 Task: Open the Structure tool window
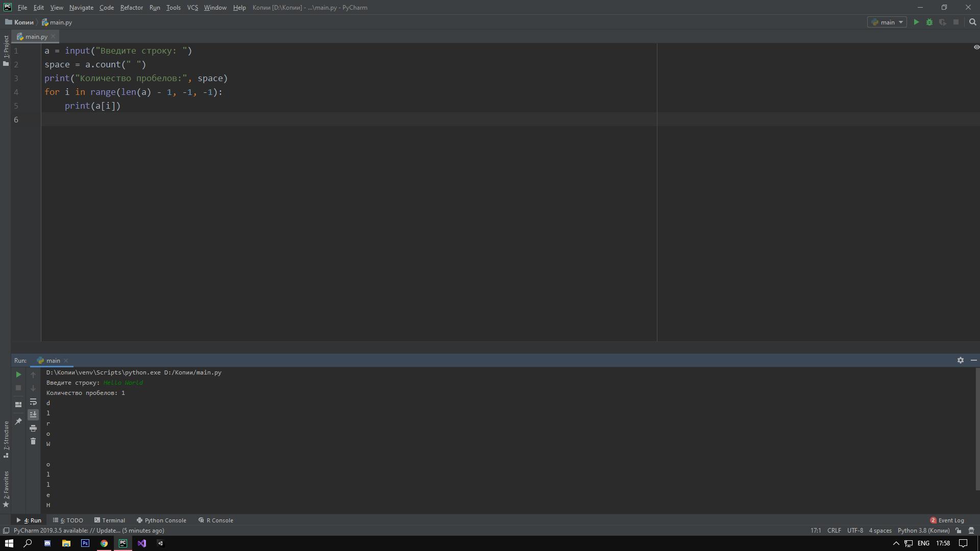(x=6, y=439)
